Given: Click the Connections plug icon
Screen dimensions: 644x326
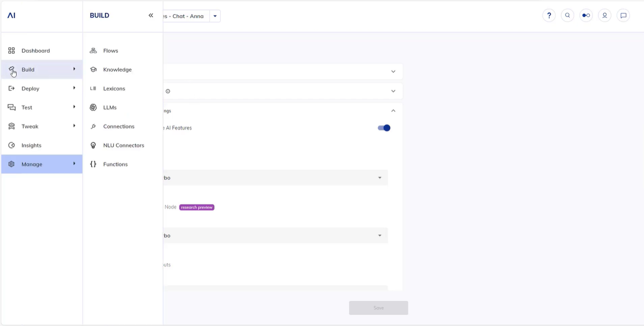Looking at the screenshot, I should coord(93,126).
